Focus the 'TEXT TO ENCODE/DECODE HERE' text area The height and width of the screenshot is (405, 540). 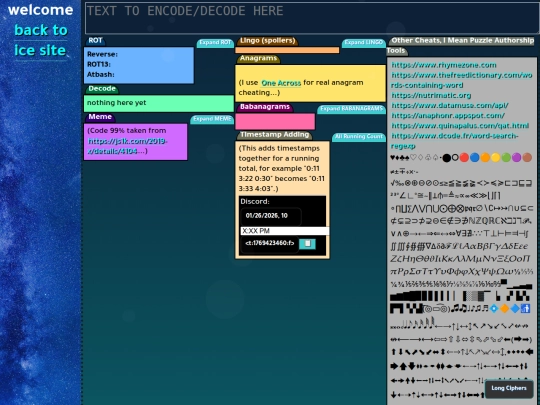[x=312, y=18]
